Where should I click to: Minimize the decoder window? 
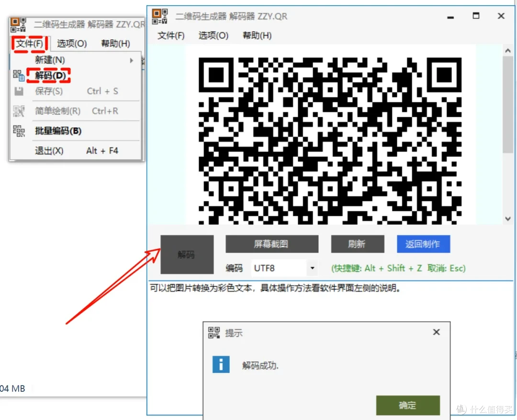click(x=450, y=16)
